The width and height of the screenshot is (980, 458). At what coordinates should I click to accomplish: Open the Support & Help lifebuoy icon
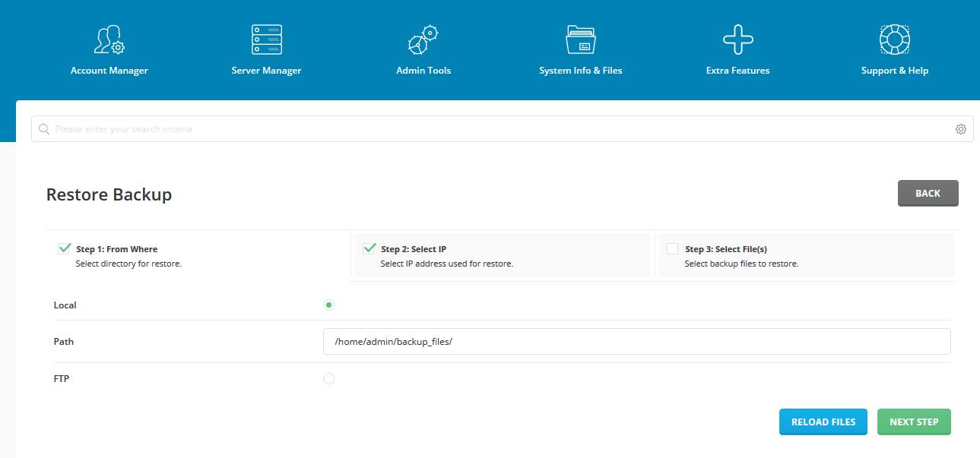point(895,39)
